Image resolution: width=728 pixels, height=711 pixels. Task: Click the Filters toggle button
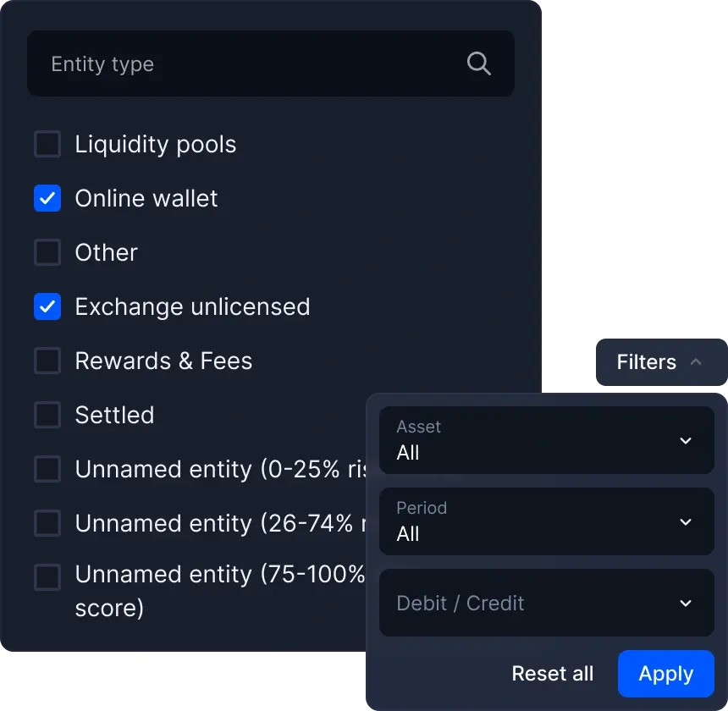[x=648, y=362]
